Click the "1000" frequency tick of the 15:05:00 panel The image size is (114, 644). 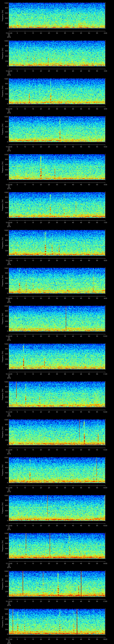point(6,155)
